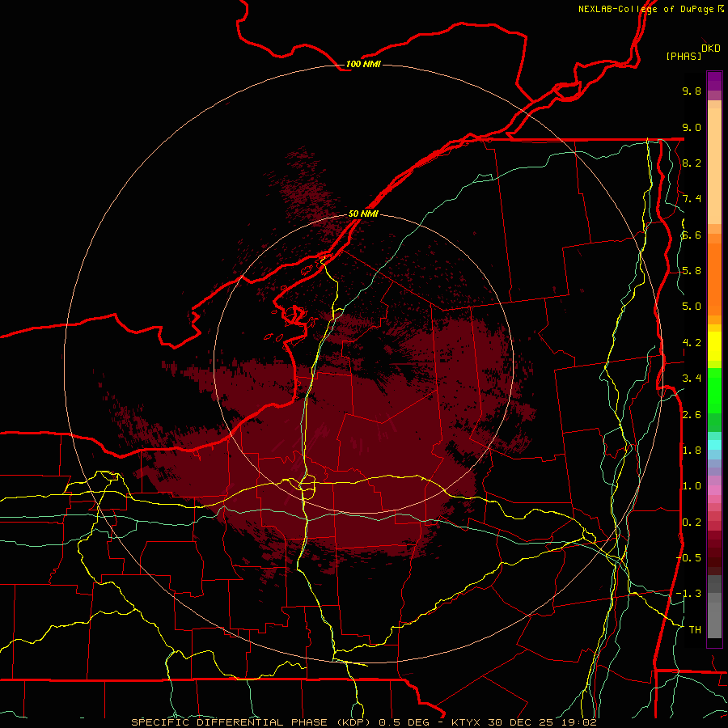Click the 7.4 scale value
Viewport: 728px width, 728px height.
pos(692,199)
